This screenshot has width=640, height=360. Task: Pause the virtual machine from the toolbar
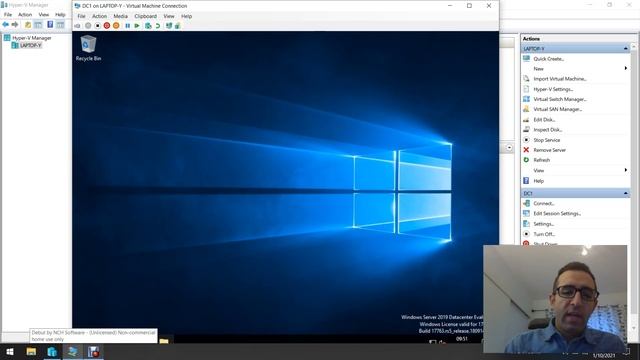tap(128, 26)
